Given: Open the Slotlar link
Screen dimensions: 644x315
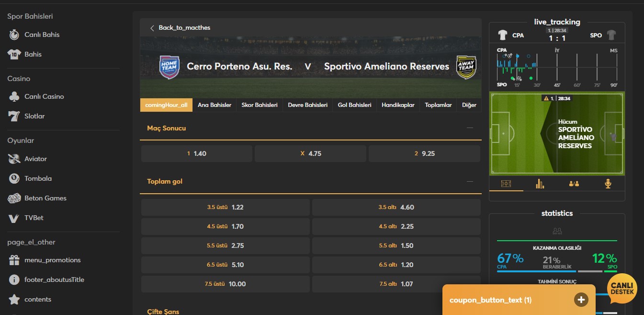Looking at the screenshot, I should [34, 116].
